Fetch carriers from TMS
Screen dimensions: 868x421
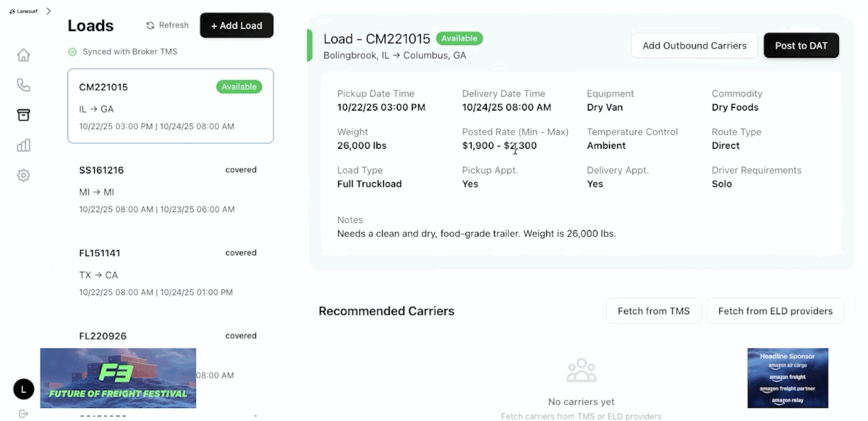pyautogui.click(x=653, y=311)
